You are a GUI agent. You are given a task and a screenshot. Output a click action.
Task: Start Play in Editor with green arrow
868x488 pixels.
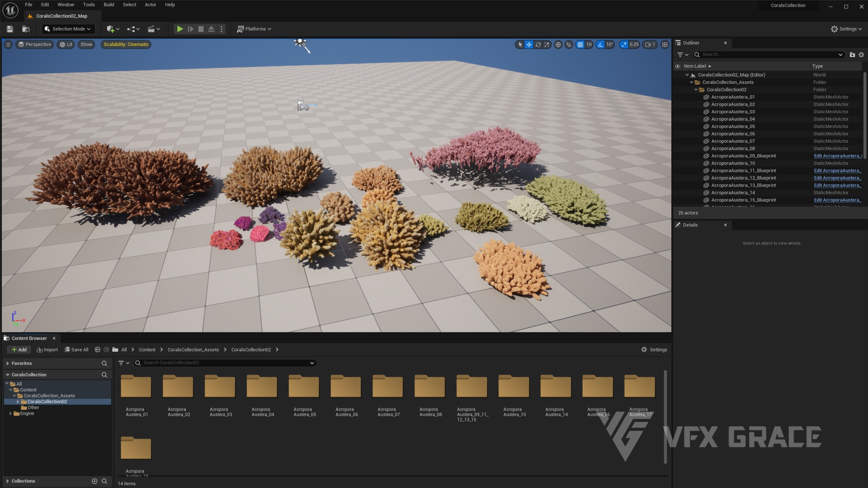(x=180, y=29)
